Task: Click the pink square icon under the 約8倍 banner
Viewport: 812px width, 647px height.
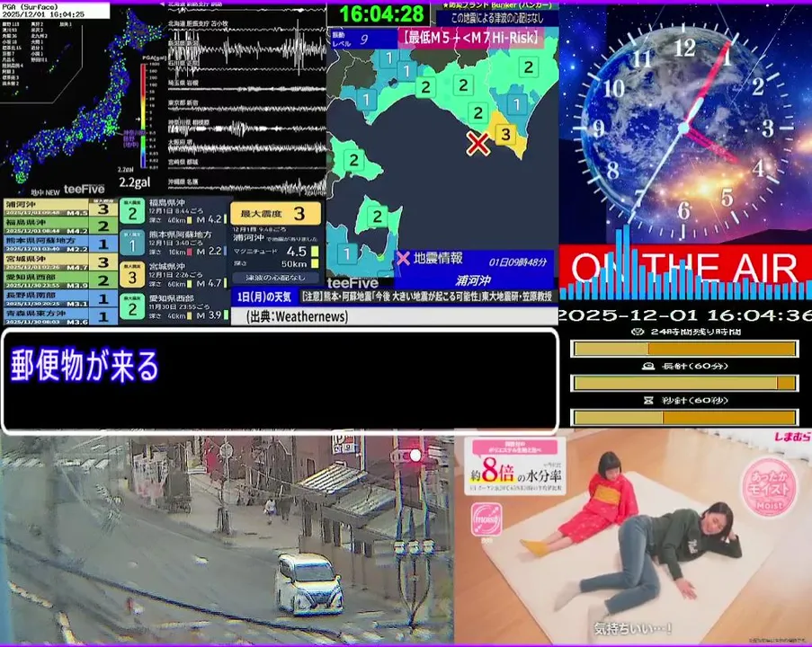Action: (x=486, y=519)
